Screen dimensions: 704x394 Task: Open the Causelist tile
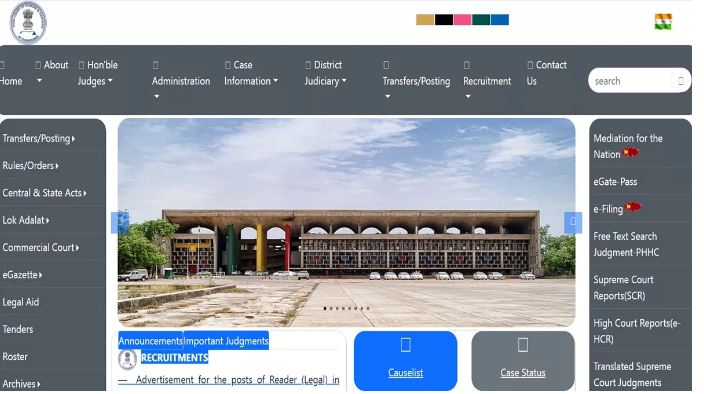click(x=405, y=361)
